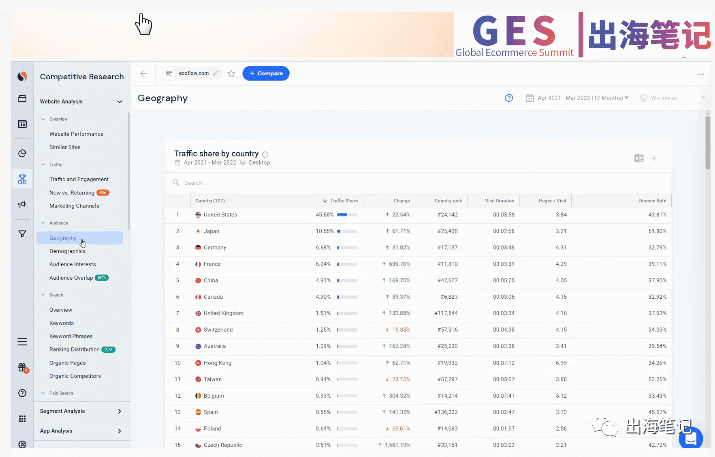The height and width of the screenshot is (457, 715).
Task: Open the pie chart icon in the left rail
Action: 22,153
